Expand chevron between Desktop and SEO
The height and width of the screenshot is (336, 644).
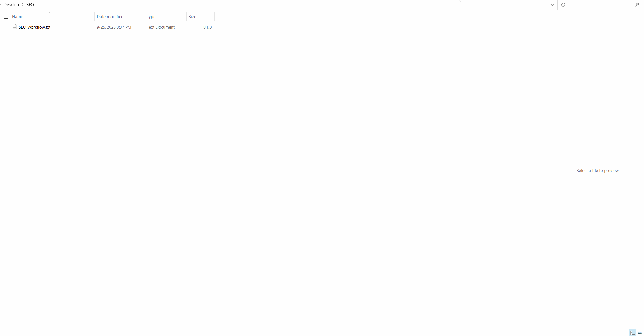coord(23,4)
